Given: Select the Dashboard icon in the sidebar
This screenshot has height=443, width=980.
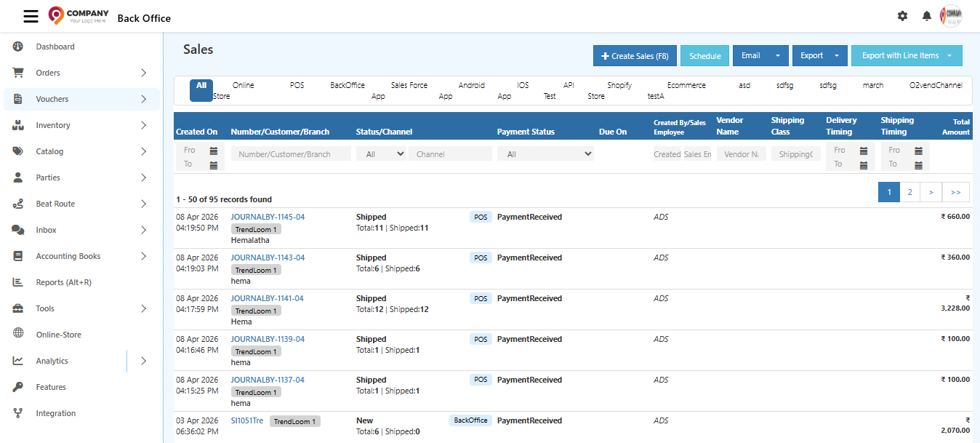Looking at the screenshot, I should (17, 46).
